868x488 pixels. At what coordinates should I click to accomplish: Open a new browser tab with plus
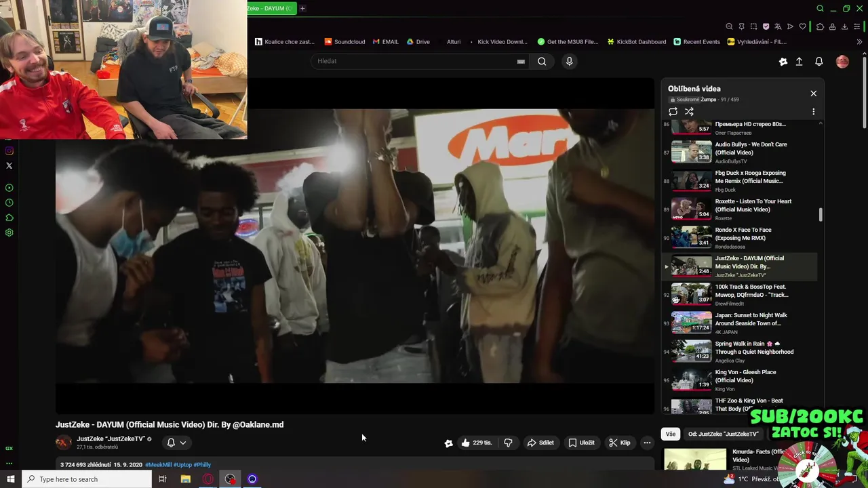click(x=302, y=8)
